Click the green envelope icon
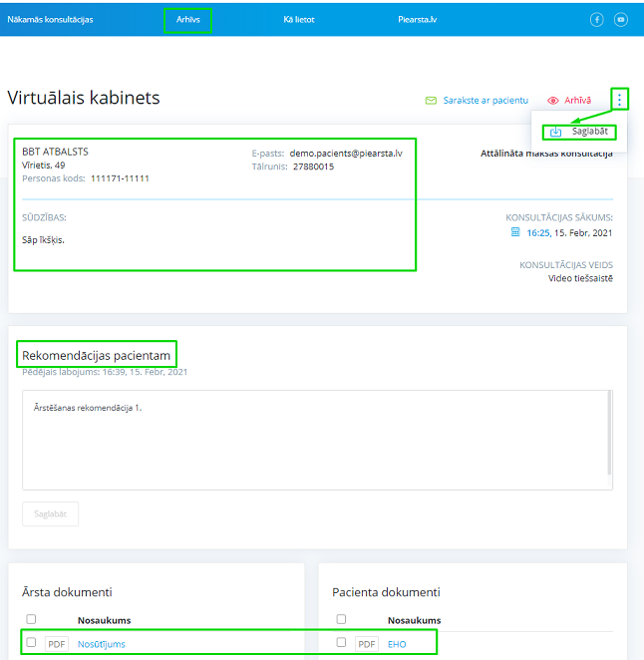The width and height of the screenshot is (644, 660). [431, 101]
